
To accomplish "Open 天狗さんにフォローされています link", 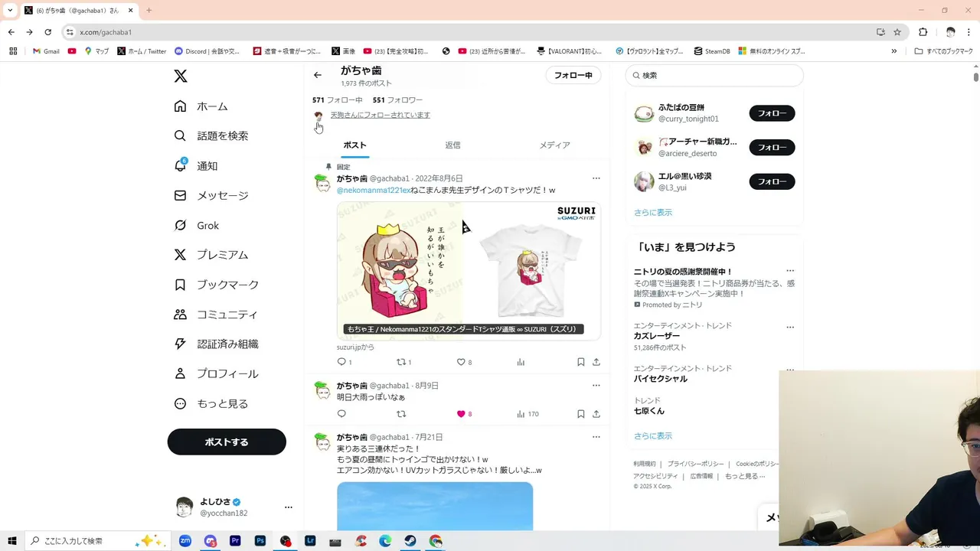I will point(381,115).
